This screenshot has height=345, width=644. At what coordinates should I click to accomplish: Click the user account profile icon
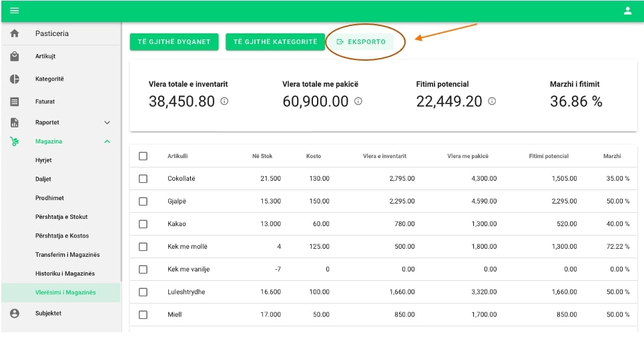coord(627,11)
